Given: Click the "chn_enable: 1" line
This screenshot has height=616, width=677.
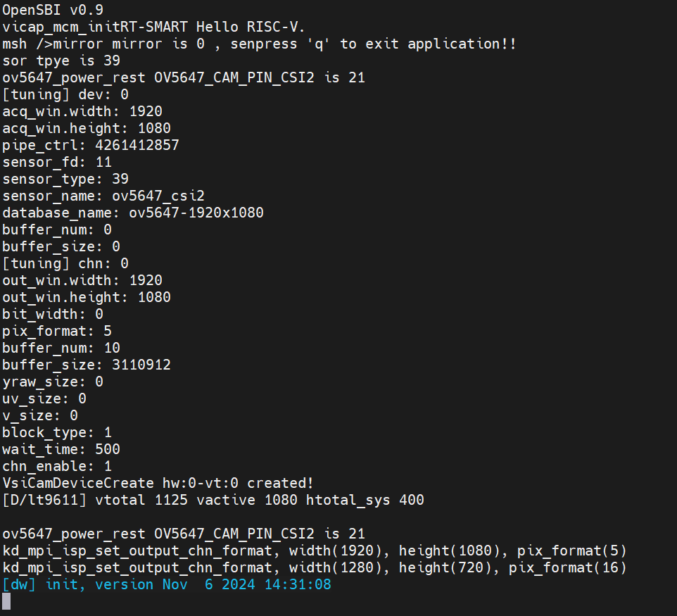Looking at the screenshot, I should point(57,466).
